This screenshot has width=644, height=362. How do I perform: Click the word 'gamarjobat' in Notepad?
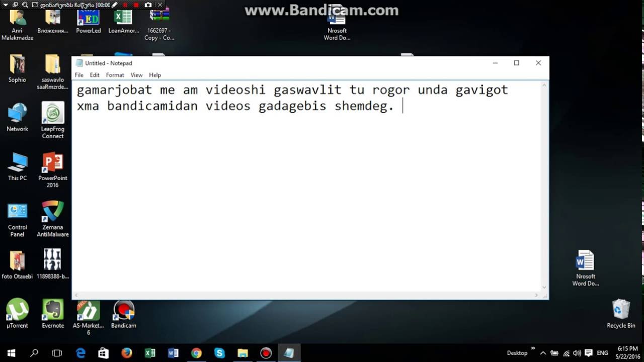114,90
